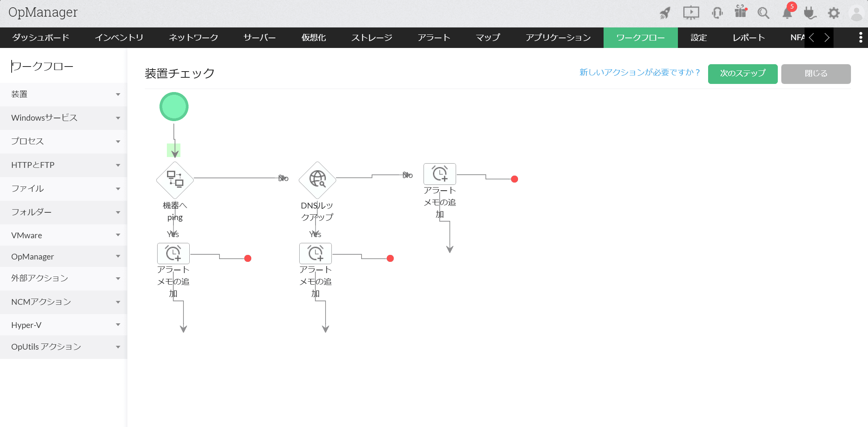Click the Yes label under DNSルックアップ
The width and height of the screenshot is (868, 427).
tap(316, 234)
